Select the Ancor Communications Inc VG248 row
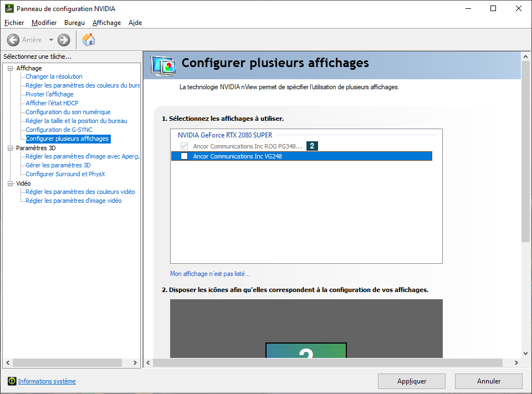This screenshot has height=394, width=532. 301,156
